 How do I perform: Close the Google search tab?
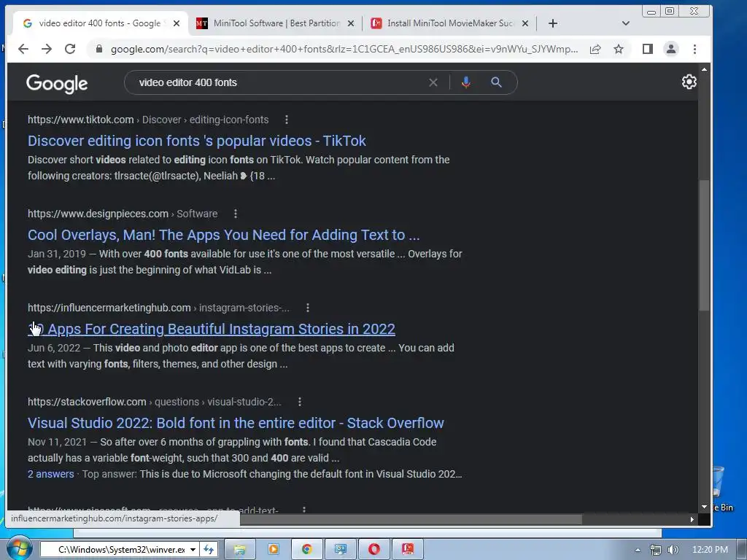[x=177, y=23]
